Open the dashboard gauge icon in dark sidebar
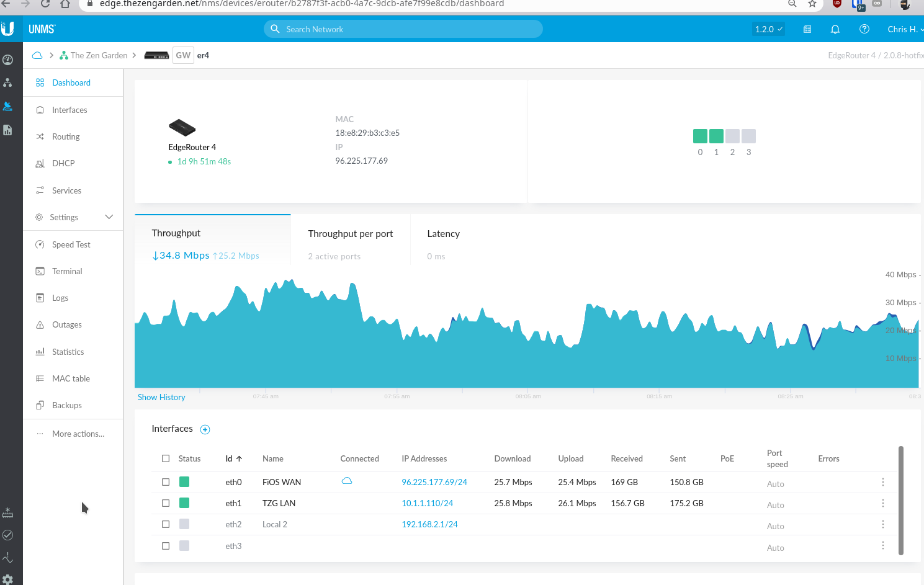Image resolution: width=924 pixels, height=585 pixels. 7,60
